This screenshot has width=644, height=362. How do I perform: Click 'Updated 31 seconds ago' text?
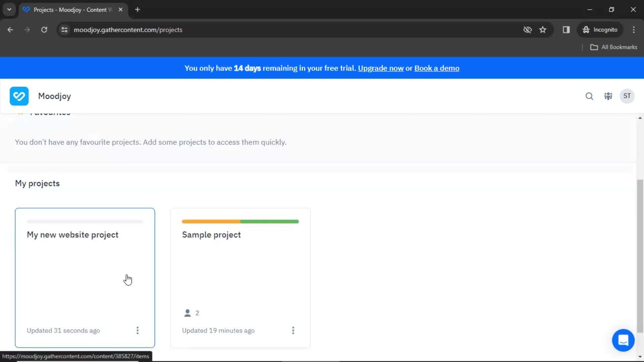(63, 330)
